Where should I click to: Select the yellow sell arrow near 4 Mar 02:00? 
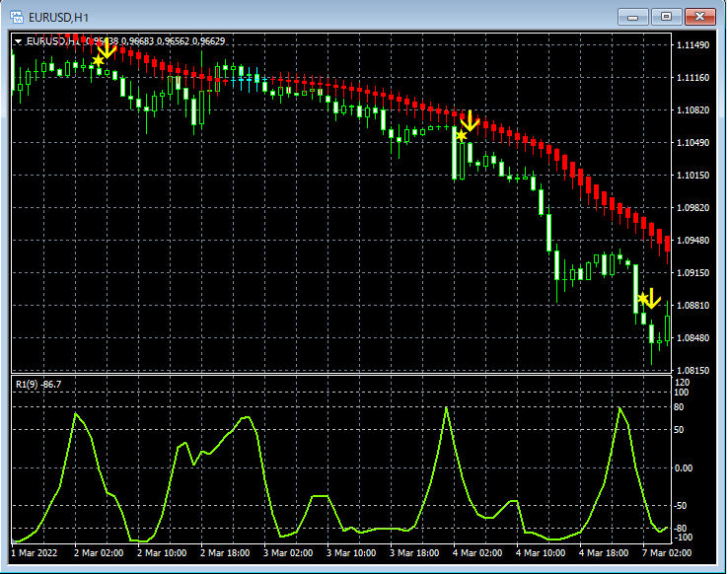pos(470,121)
